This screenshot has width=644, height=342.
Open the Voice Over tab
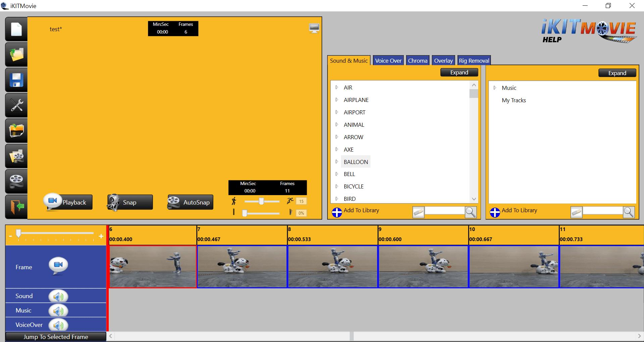click(x=388, y=60)
